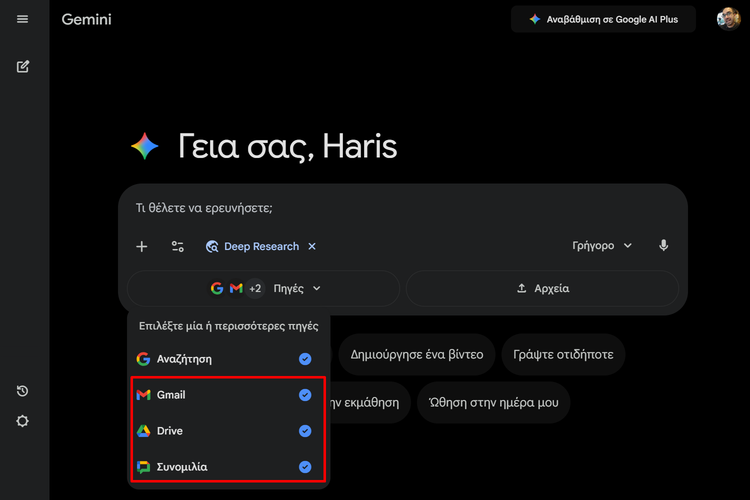
Task: Activate the microphone voice input
Action: 663,246
